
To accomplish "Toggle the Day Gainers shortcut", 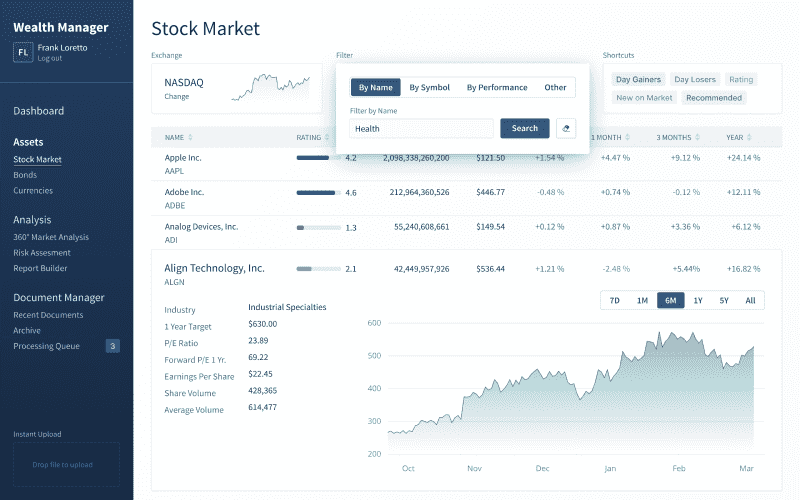I will coord(638,79).
